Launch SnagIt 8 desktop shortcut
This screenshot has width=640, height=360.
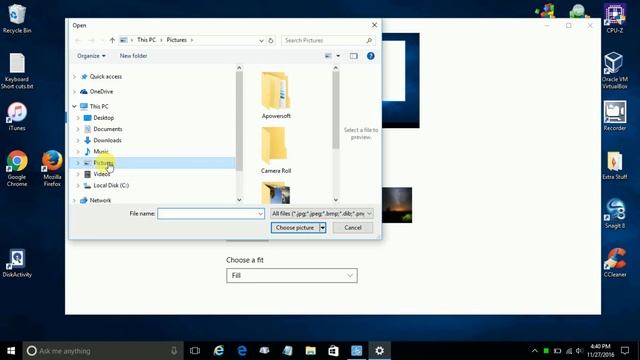615,214
